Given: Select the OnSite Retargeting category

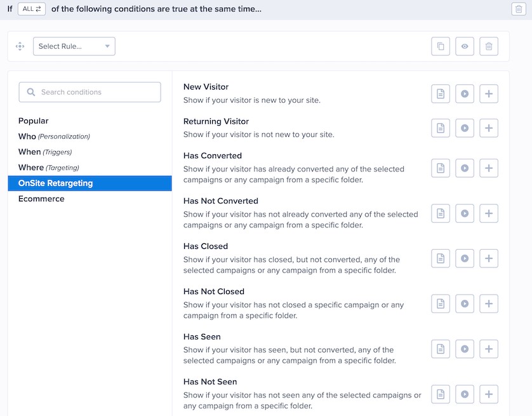Looking at the screenshot, I should (x=90, y=183).
